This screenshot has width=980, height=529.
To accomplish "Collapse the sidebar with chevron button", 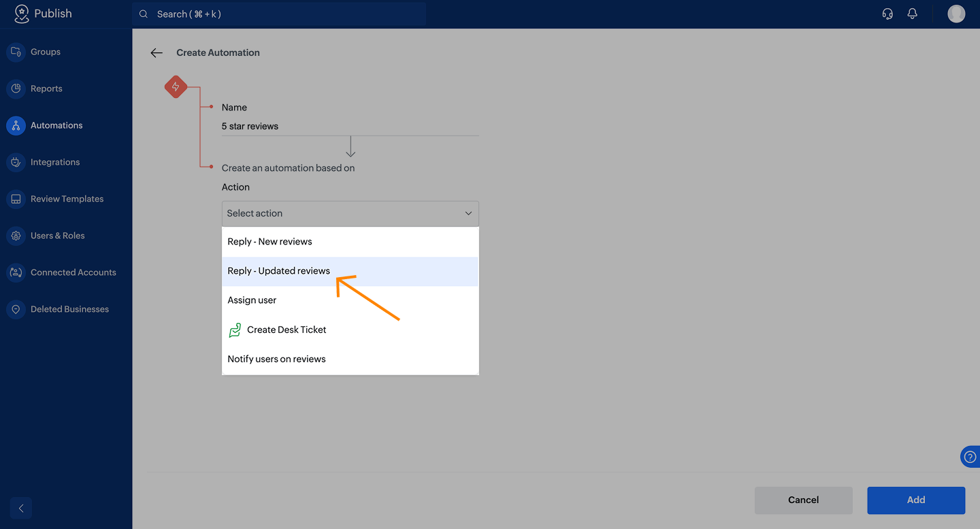I will 21,508.
